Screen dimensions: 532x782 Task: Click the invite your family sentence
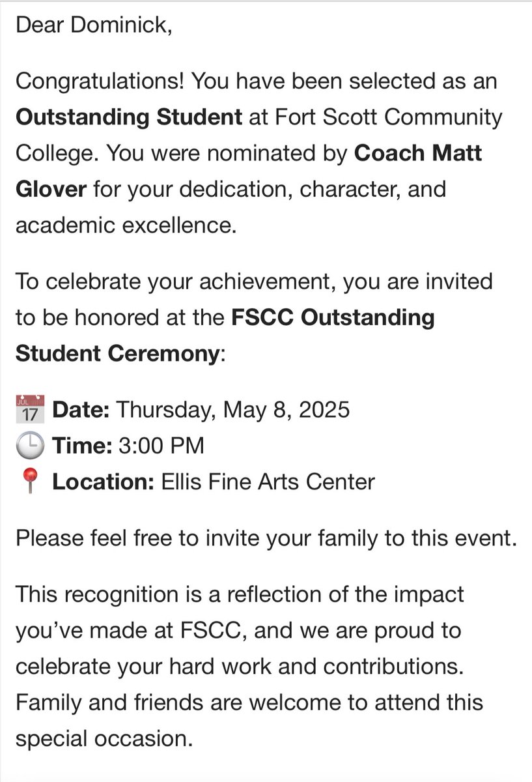265,540
